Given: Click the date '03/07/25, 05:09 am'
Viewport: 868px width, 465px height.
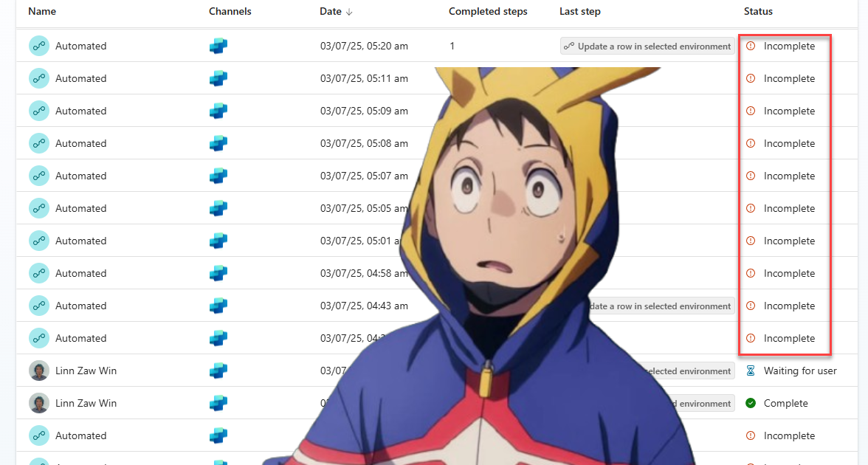Looking at the screenshot, I should click(365, 111).
